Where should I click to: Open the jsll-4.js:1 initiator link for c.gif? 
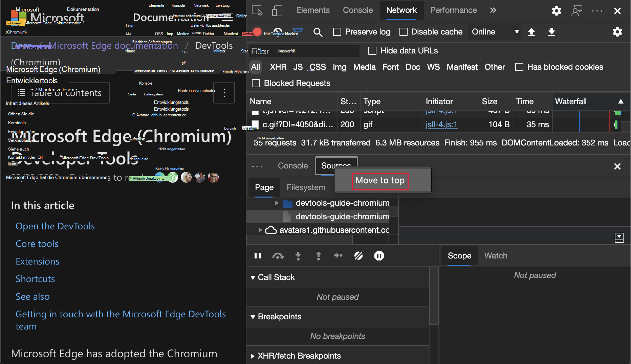pyautogui.click(x=441, y=124)
